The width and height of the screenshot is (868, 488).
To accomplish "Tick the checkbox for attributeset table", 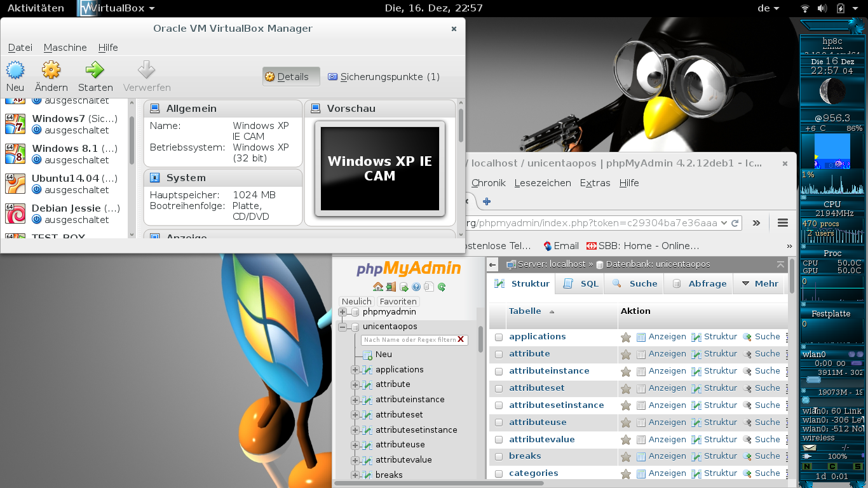I will coord(499,389).
